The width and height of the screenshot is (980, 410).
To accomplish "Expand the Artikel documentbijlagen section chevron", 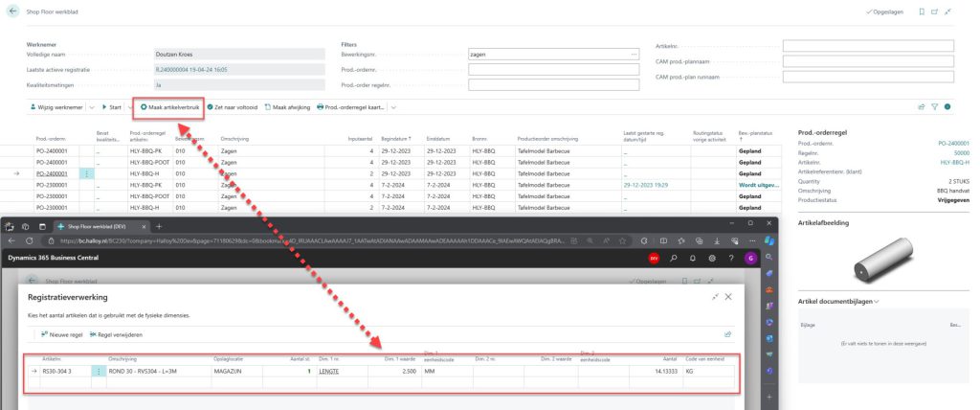I will point(877,301).
